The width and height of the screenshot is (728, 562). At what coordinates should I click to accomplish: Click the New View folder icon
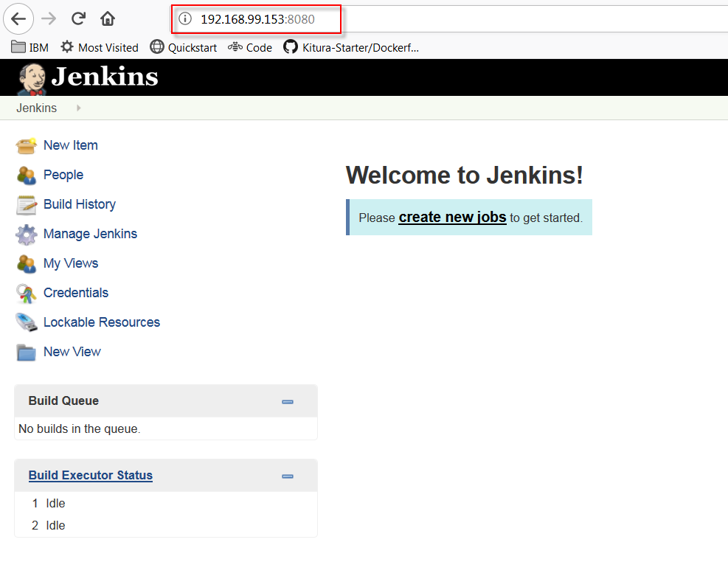tap(26, 353)
